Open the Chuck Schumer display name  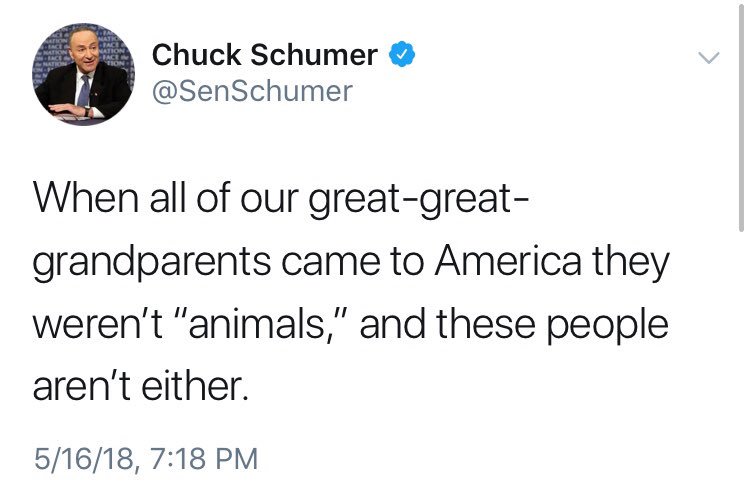point(264,56)
